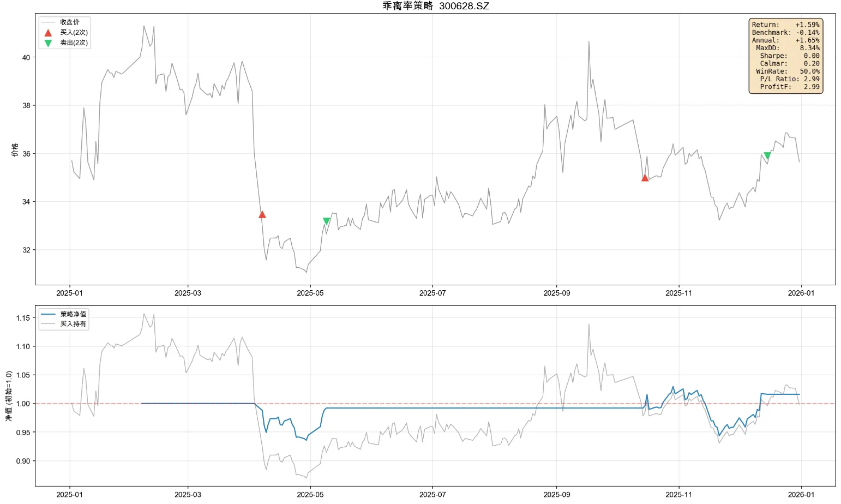Click the blue 策略净值 legend line

tap(48, 314)
